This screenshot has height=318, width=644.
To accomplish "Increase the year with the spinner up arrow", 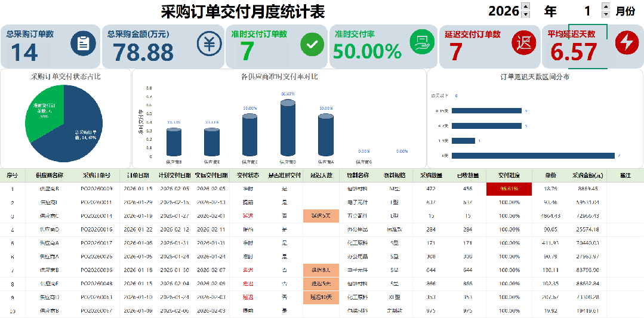I will [x=525, y=6].
